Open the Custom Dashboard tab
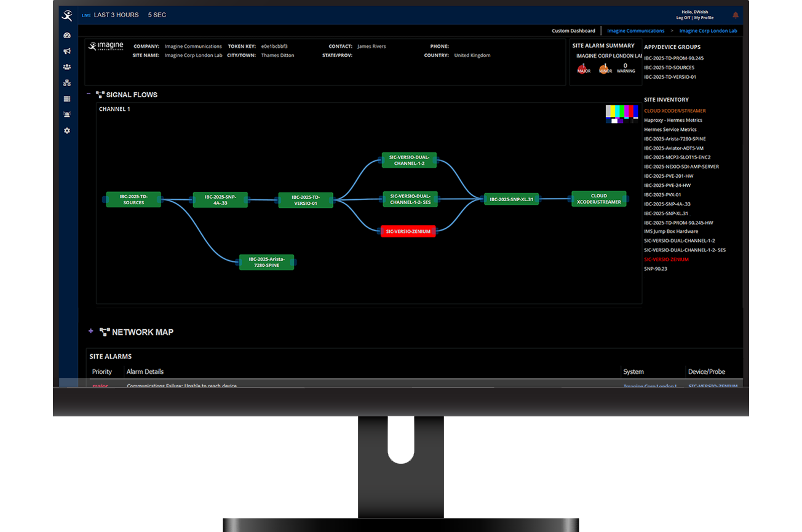This screenshot has height=532, width=802. [573, 31]
